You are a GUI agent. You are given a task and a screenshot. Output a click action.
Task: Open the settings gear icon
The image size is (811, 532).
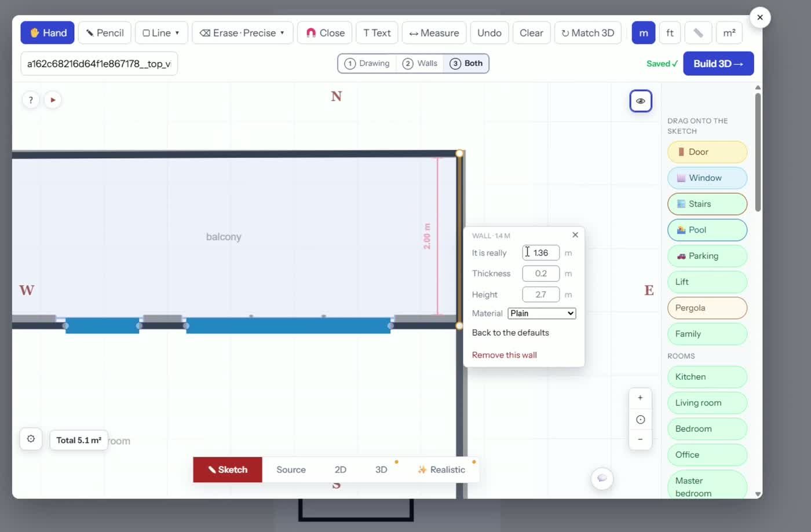(31, 439)
